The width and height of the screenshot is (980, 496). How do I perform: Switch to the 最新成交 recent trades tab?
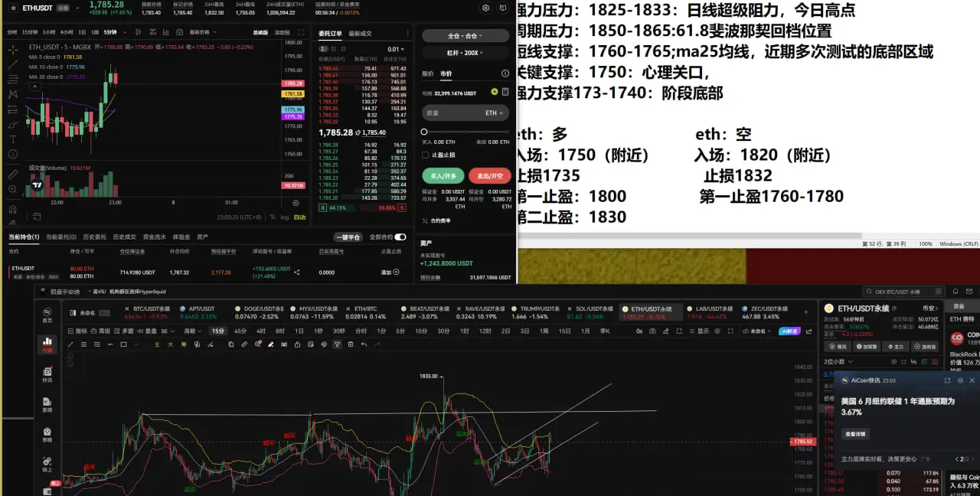(360, 33)
